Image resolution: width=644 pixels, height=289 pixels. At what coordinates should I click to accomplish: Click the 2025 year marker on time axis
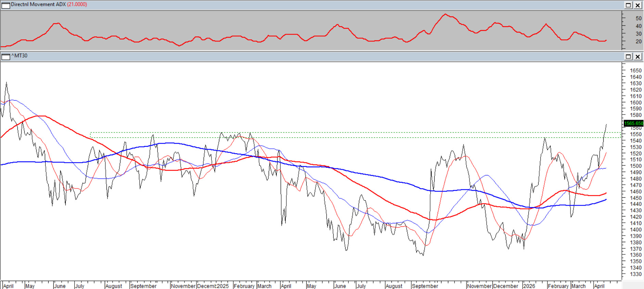point(222,286)
